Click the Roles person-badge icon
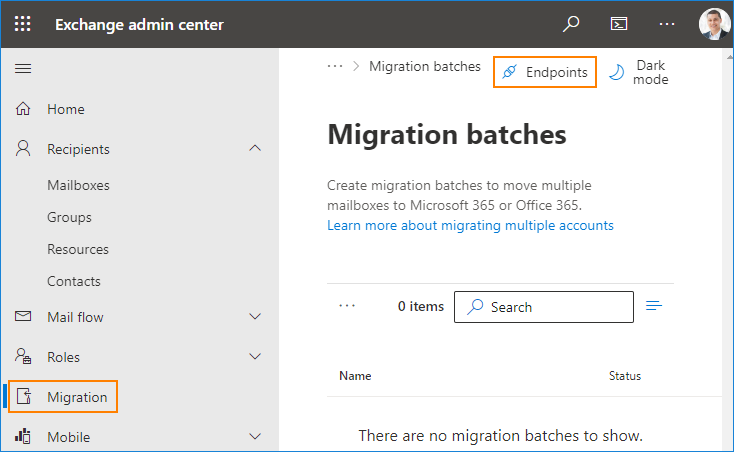The width and height of the screenshot is (734, 452). (23, 356)
